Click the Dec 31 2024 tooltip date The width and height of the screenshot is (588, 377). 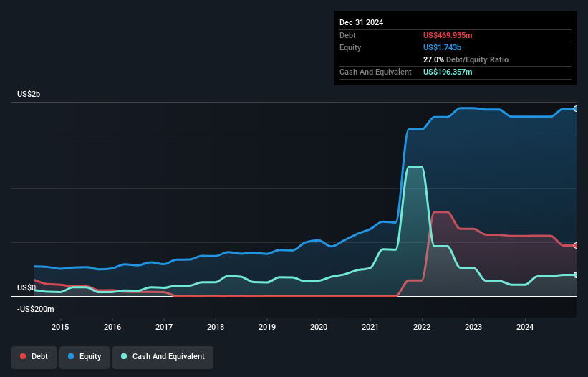(x=361, y=22)
